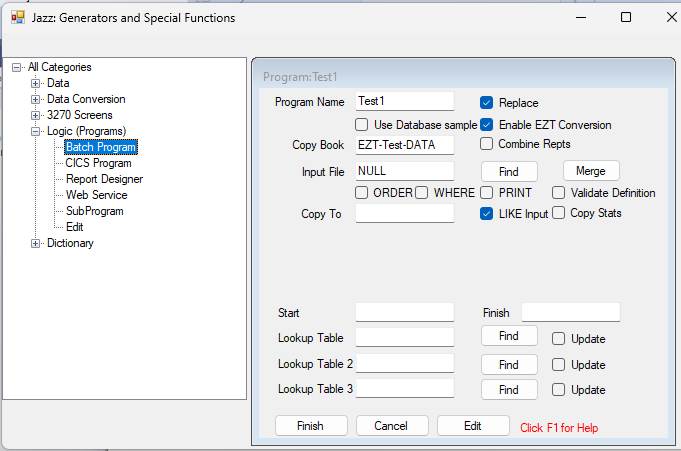Collapse the All Categories tree node

pos(17,67)
